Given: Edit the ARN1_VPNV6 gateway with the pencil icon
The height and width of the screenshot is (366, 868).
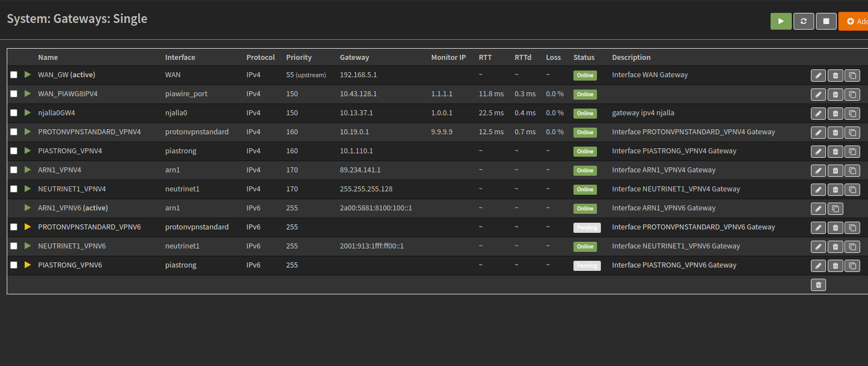Looking at the screenshot, I should (x=818, y=209).
